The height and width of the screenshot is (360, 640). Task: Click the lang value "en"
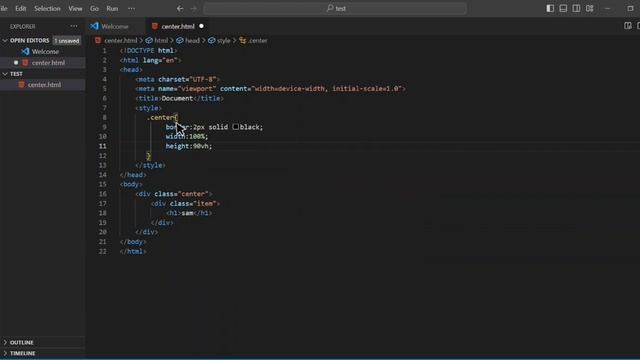[170, 60]
